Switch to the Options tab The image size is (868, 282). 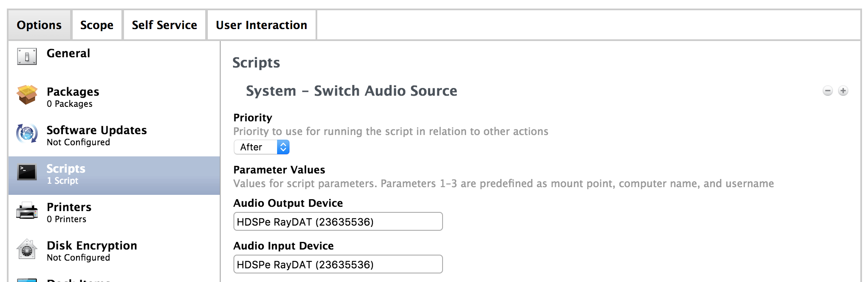(x=39, y=25)
